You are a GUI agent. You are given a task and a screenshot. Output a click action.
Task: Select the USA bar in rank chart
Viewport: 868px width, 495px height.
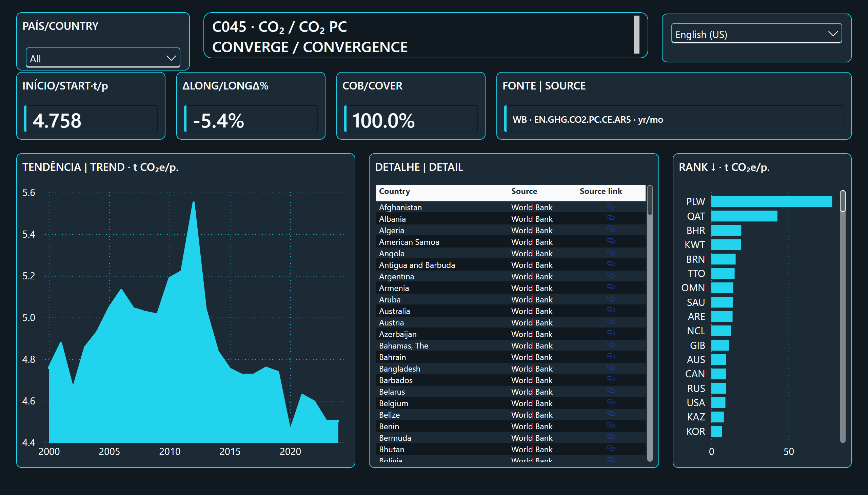718,402
